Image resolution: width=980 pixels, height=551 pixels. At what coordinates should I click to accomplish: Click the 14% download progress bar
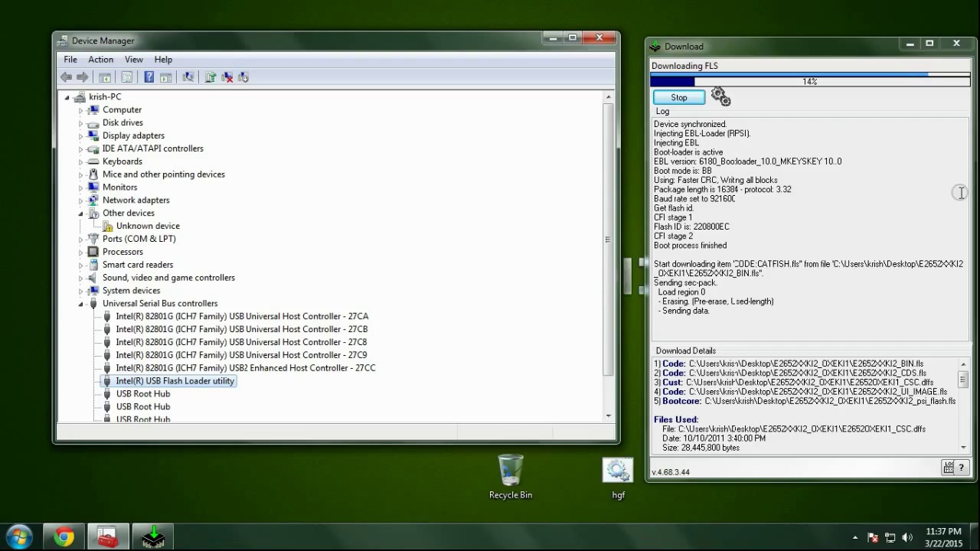[810, 81]
